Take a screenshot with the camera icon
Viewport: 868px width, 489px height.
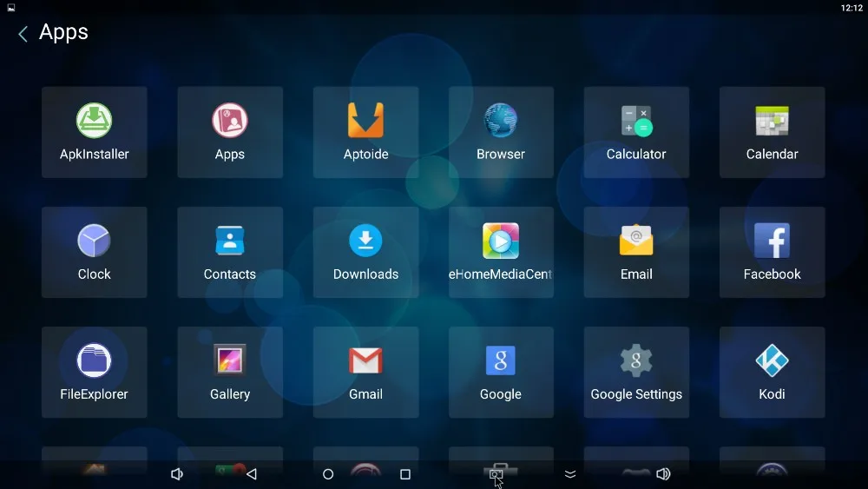[x=496, y=474]
